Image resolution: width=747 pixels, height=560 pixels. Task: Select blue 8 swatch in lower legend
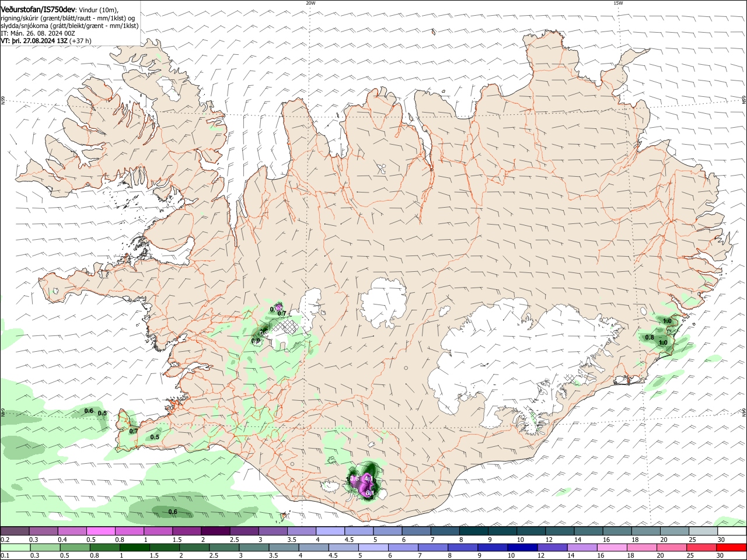pyautogui.click(x=462, y=548)
